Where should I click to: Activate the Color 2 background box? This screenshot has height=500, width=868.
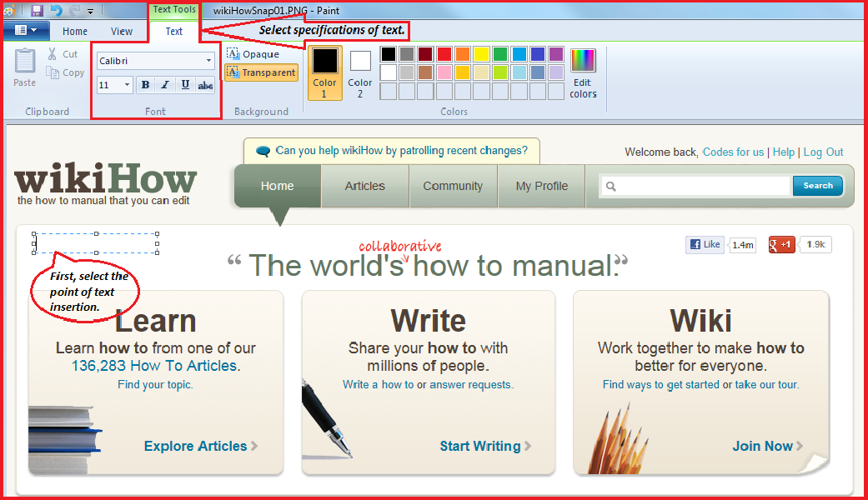(360, 73)
